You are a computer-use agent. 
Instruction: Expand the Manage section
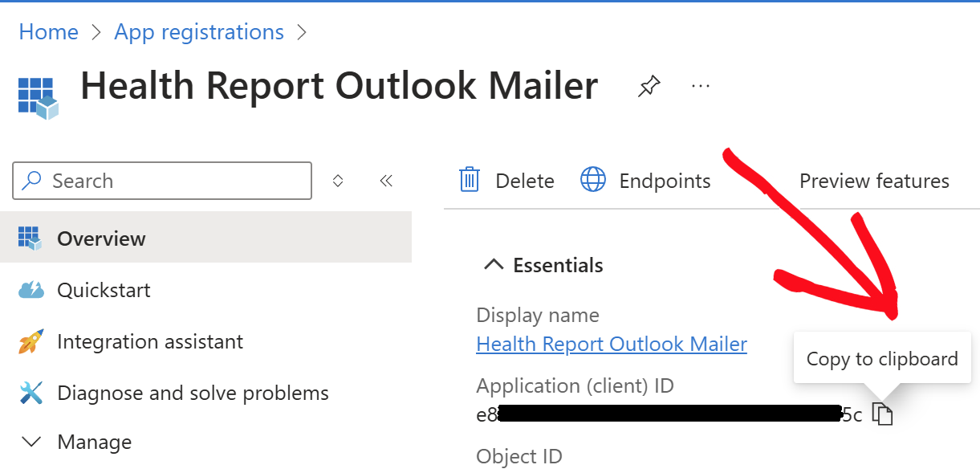point(94,442)
